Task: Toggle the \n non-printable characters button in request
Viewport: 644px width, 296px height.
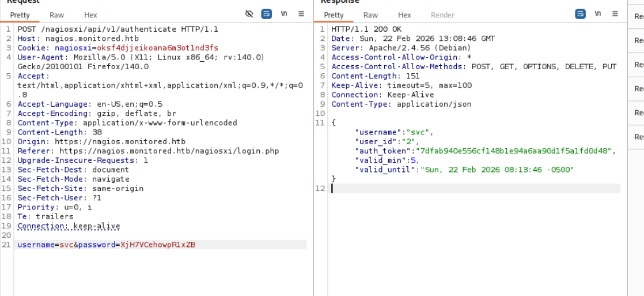Action: click(284, 14)
